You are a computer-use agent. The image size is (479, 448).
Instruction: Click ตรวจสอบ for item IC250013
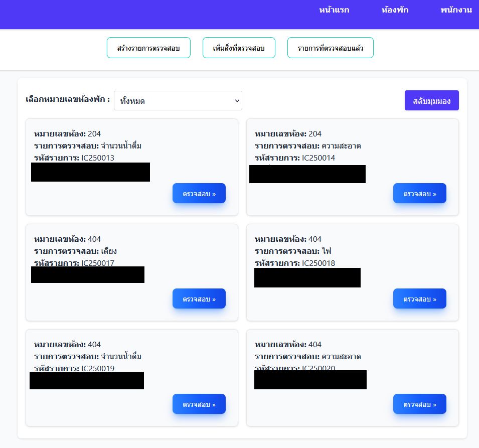(x=199, y=194)
